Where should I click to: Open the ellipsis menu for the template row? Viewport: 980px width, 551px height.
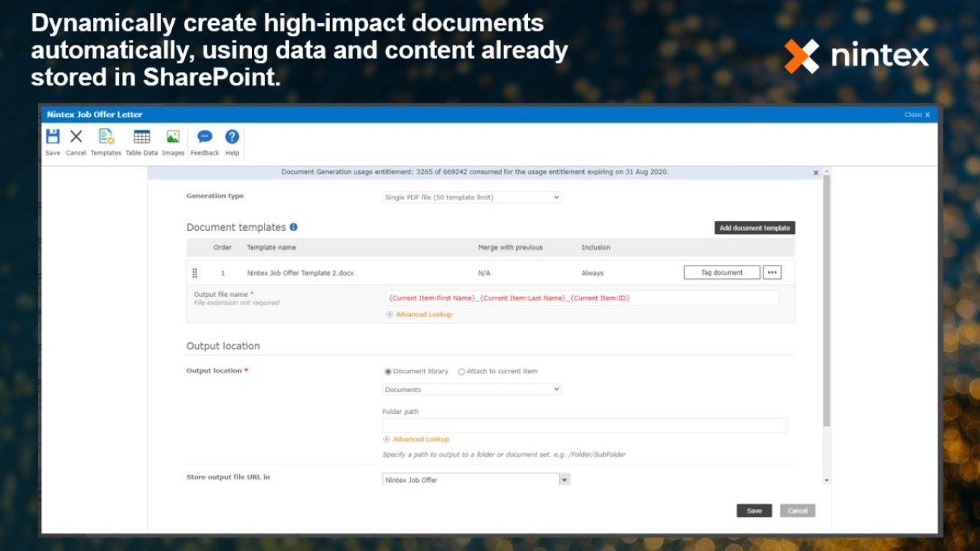click(772, 273)
